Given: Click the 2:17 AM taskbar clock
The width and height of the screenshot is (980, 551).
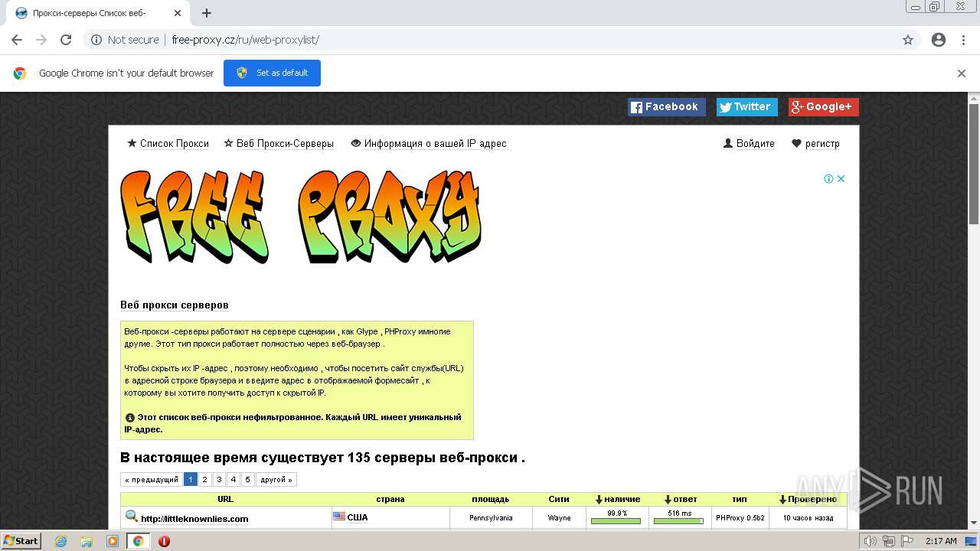Looking at the screenshot, I should (x=941, y=541).
